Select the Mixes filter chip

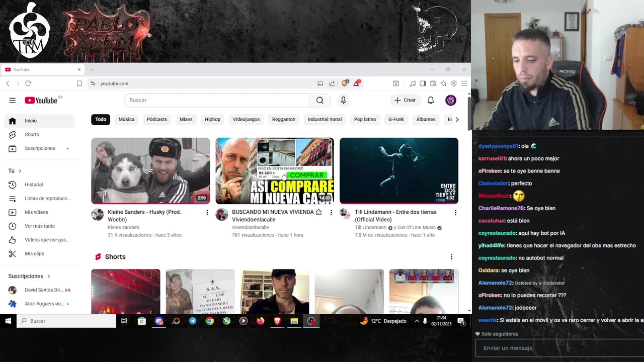[186, 119]
